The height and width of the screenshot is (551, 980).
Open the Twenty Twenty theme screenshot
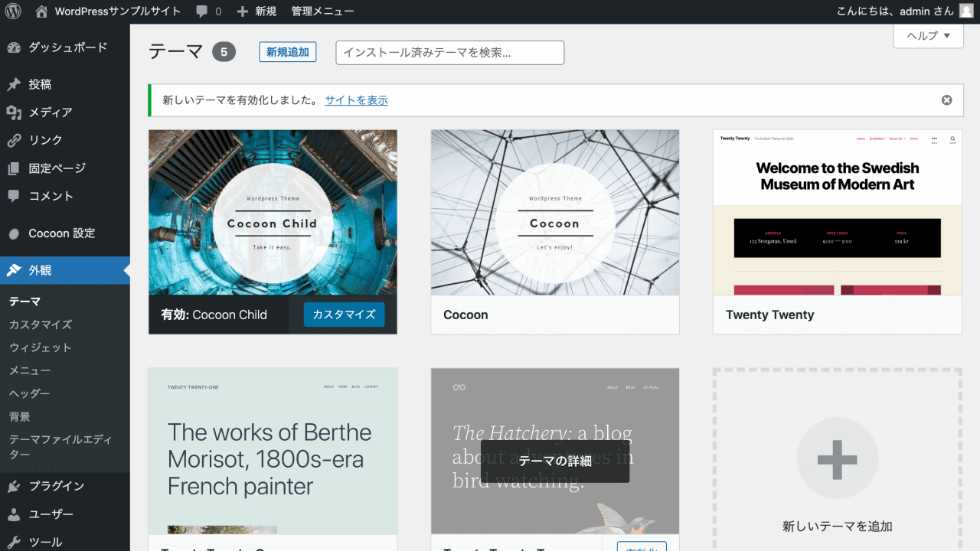(837, 212)
